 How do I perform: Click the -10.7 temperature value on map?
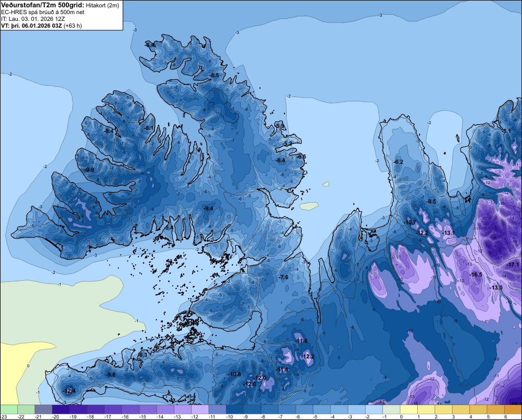pyautogui.click(x=410, y=222)
